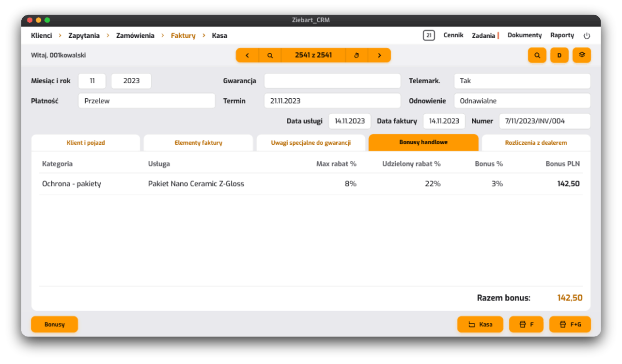
Task: Go to the next invoice record arrow
Action: pyautogui.click(x=379, y=55)
